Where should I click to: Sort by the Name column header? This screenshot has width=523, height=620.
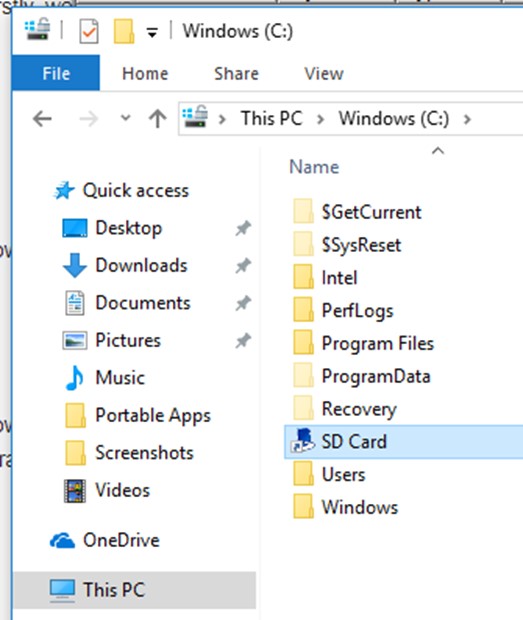coord(314,167)
